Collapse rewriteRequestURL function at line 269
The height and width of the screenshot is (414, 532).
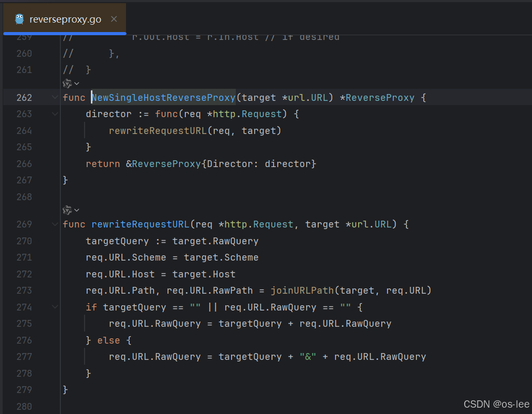pyautogui.click(x=55, y=224)
